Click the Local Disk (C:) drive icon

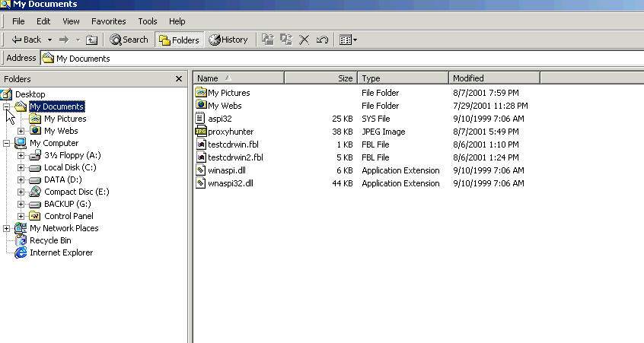[x=35, y=168]
